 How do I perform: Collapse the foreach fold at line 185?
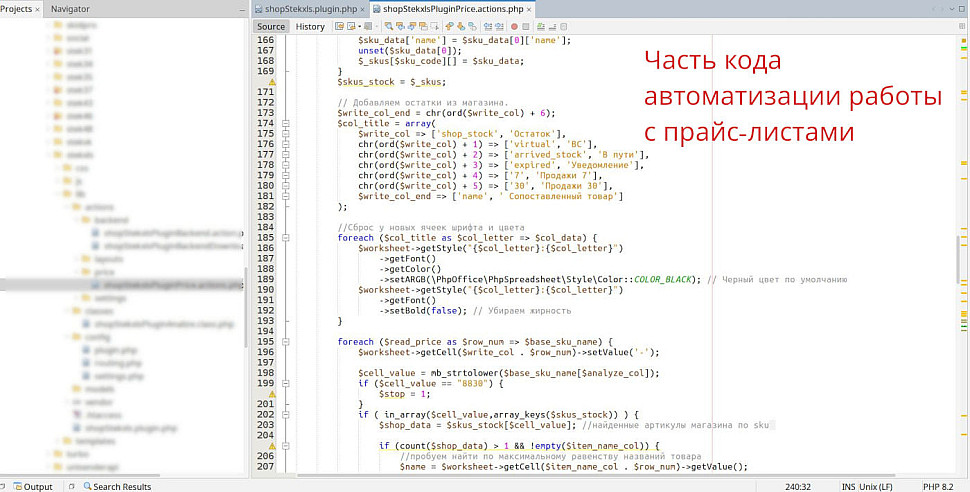(x=285, y=238)
